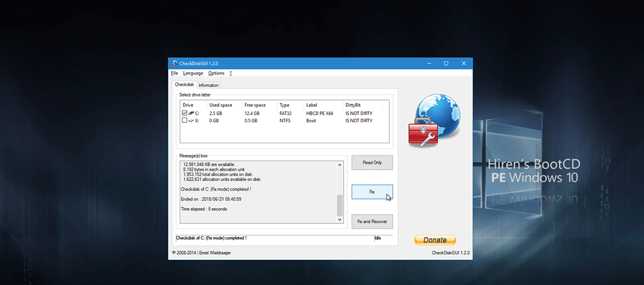Click the Fix button
The height and width of the screenshot is (285, 644).
372,192
